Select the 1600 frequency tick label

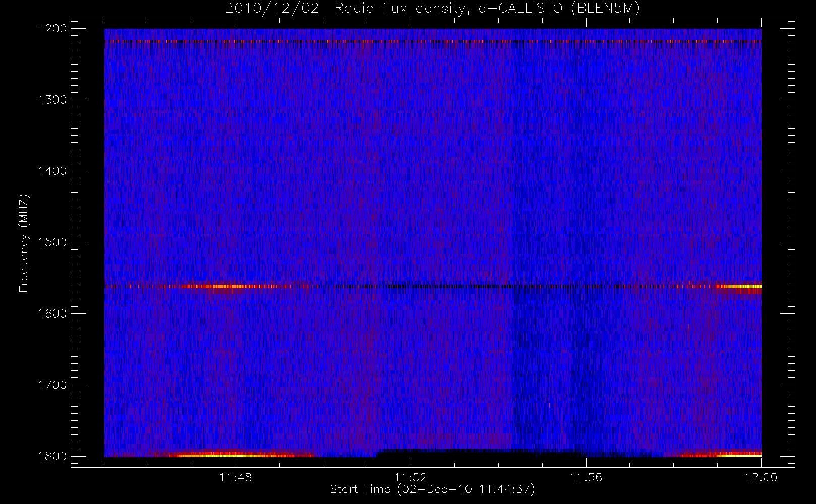[52, 313]
